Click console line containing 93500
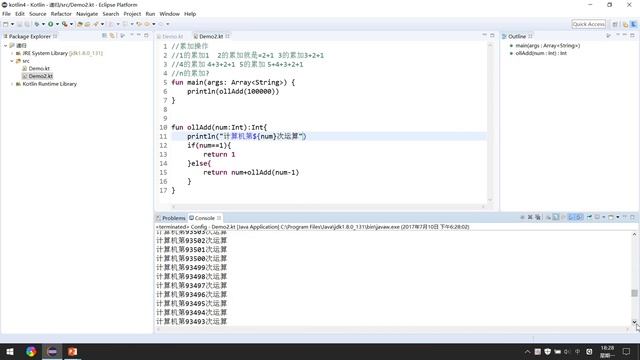 coord(191,258)
